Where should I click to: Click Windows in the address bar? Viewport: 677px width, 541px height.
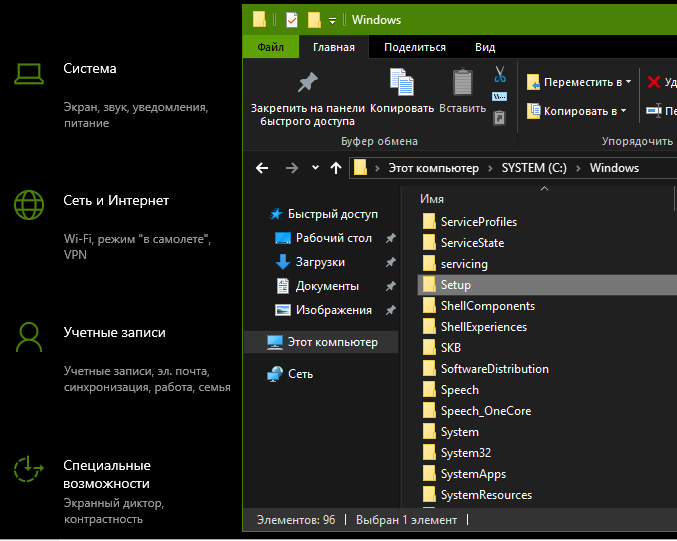pyautogui.click(x=614, y=168)
